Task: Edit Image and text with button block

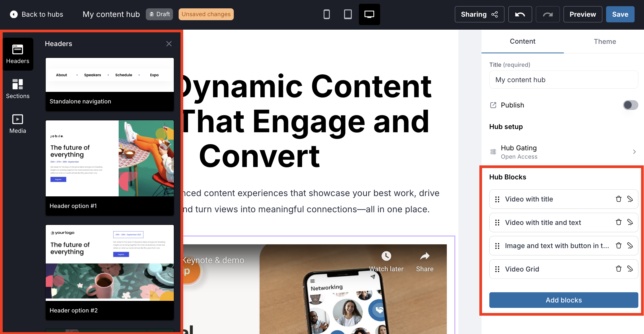Action: (630, 246)
